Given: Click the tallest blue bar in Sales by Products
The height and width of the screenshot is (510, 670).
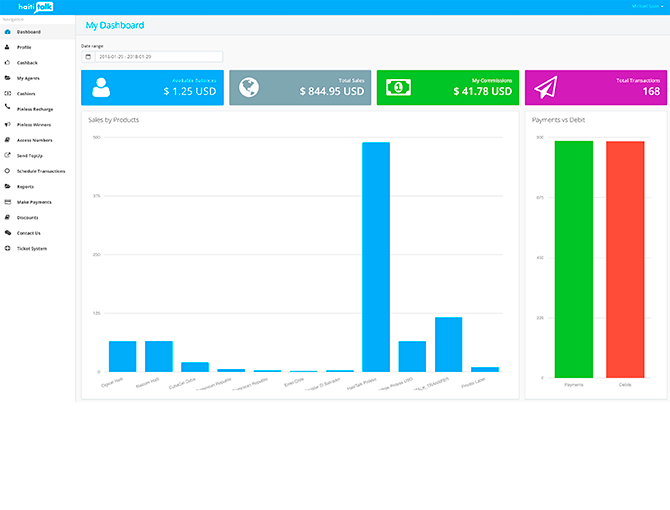Looking at the screenshot, I should 376,257.
